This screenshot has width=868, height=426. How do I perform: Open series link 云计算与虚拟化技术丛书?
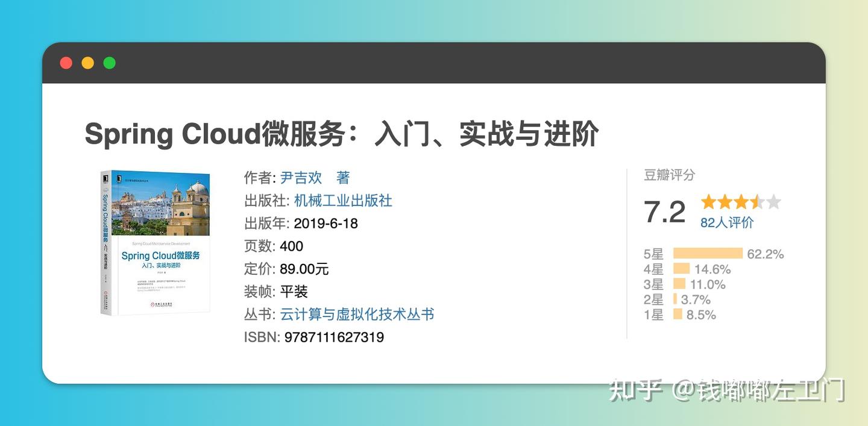(x=357, y=314)
